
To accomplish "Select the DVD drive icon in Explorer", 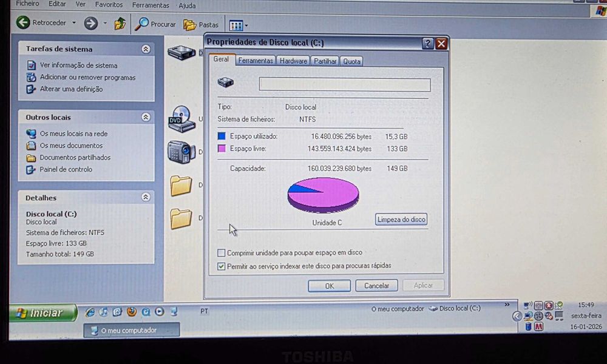I will (181, 119).
